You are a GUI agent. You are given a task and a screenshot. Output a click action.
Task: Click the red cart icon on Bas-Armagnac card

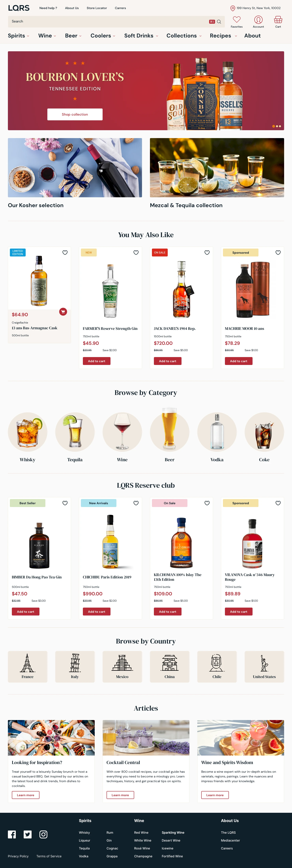point(63,312)
